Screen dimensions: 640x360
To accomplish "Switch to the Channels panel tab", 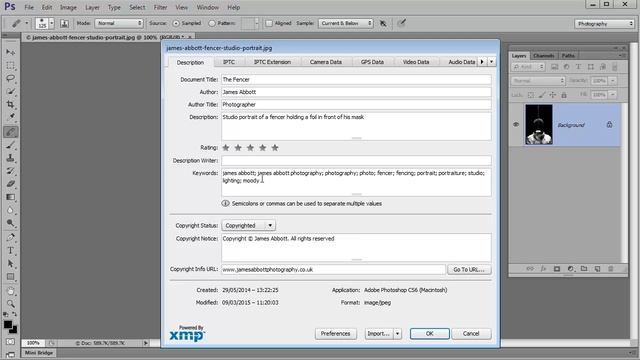I will pos(544,56).
